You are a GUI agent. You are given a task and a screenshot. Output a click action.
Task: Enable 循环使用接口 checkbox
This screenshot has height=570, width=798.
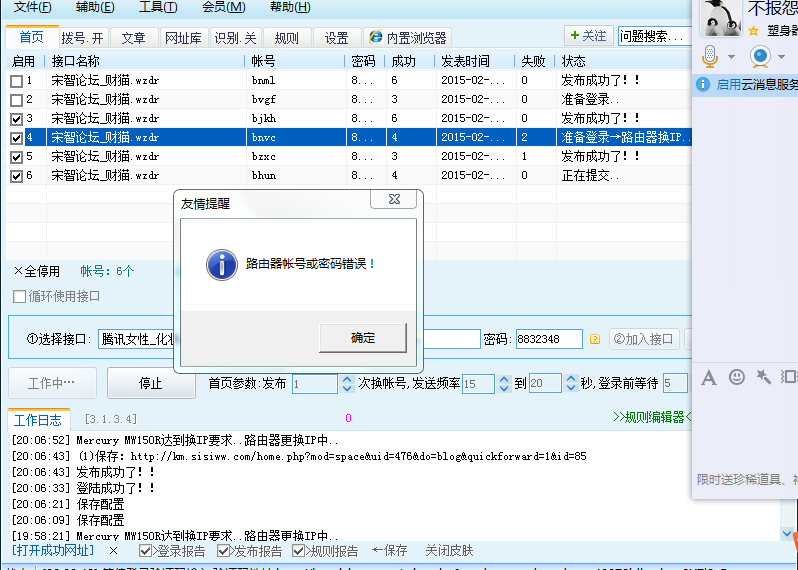coord(19,296)
